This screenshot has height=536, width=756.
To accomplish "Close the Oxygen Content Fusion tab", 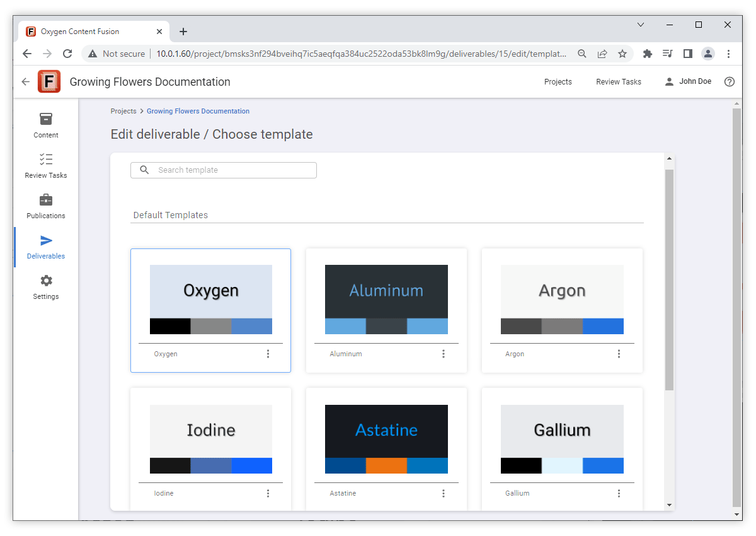I will pyautogui.click(x=160, y=32).
